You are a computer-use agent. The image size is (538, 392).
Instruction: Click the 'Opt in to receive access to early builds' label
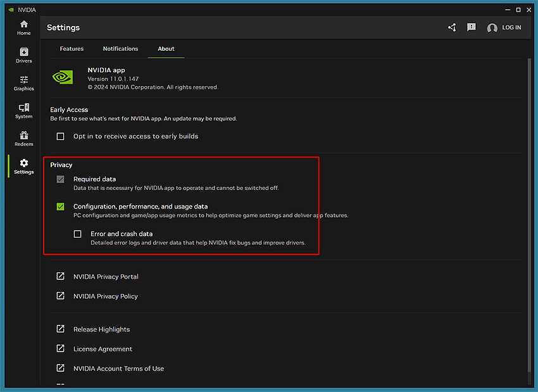(x=136, y=136)
